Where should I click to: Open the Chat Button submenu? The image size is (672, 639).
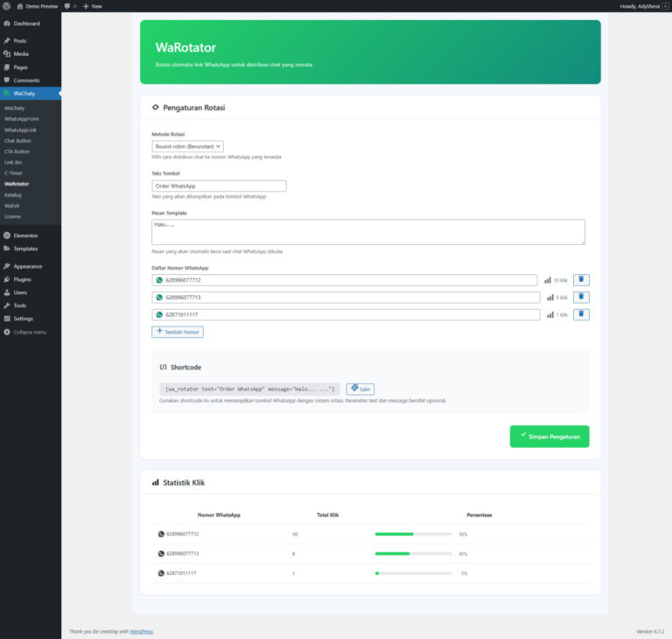(17, 141)
